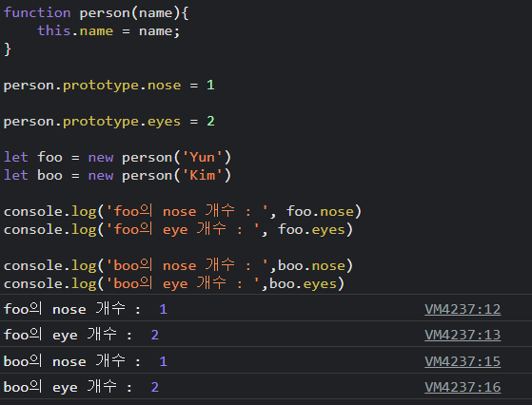Image resolution: width=532 pixels, height=405 pixels.
Task: Click the 'person.prototype.eyes = 2' line
Action: tap(108, 122)
